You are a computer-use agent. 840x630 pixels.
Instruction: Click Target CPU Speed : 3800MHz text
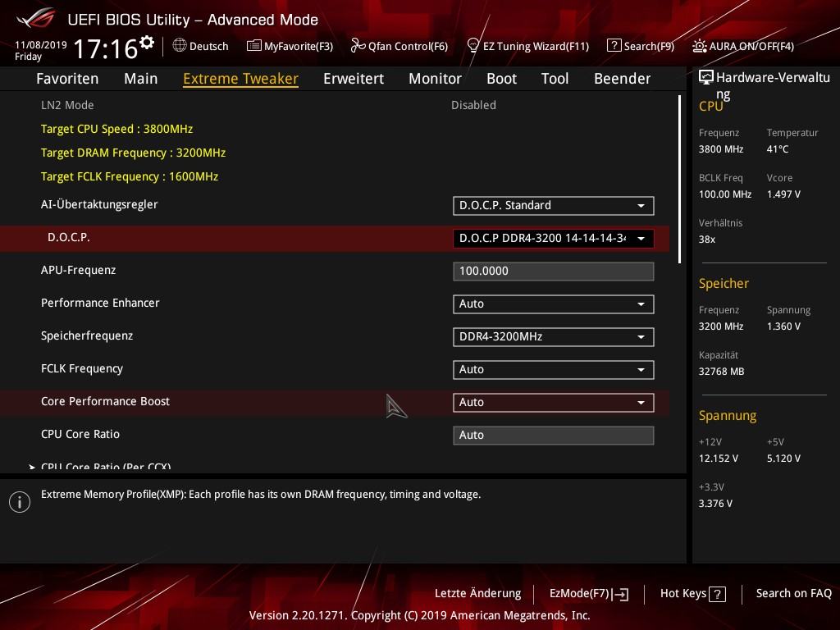pyautogui.click(x=116, y=129)
